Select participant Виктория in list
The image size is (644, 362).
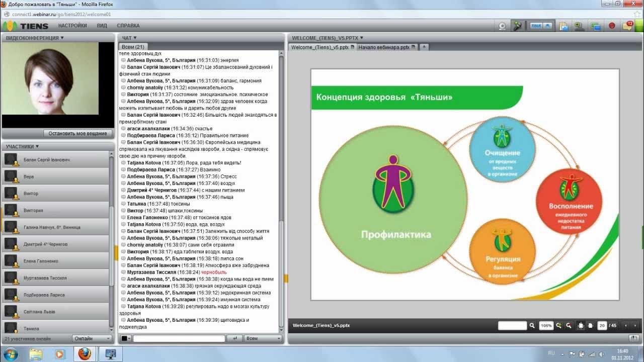click(55, 210)
